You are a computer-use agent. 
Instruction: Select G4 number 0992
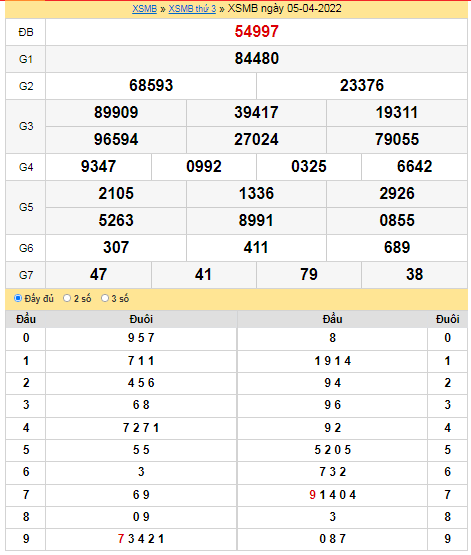(x=204, y=166)
